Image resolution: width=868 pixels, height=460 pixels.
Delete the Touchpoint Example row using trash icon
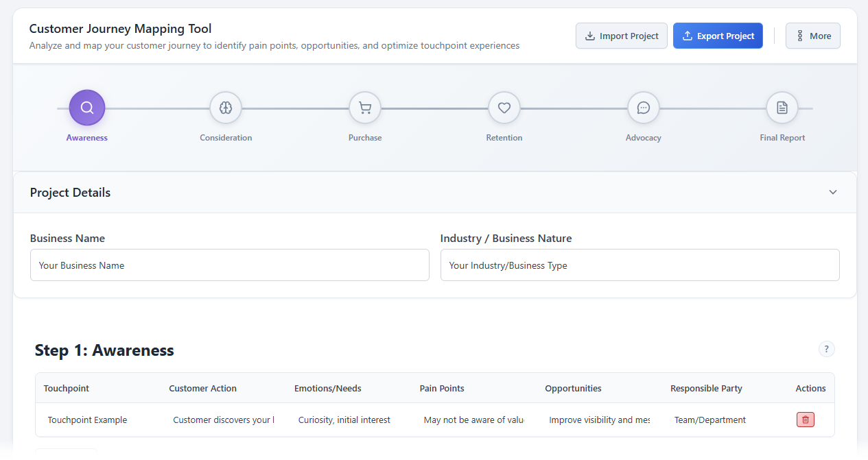(805, 419)
